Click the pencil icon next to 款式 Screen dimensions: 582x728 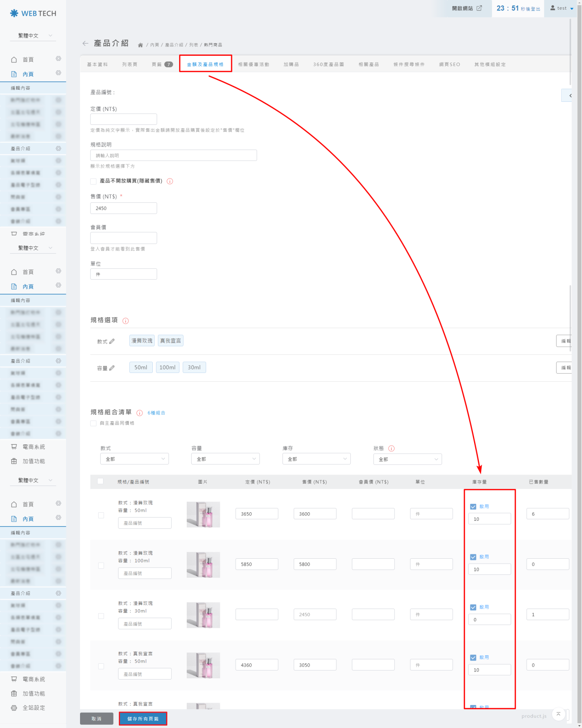[112, 341]
